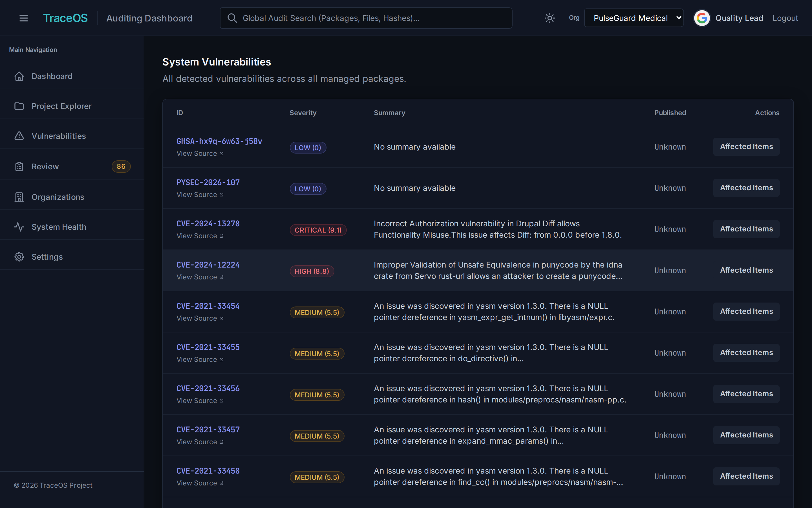812x508 pixels.
Task: Open Review label in navigation
Action: (45, 167)
